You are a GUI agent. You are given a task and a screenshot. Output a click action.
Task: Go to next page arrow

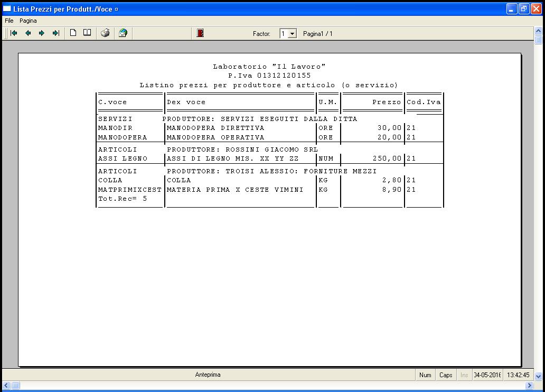click(42, 33)
